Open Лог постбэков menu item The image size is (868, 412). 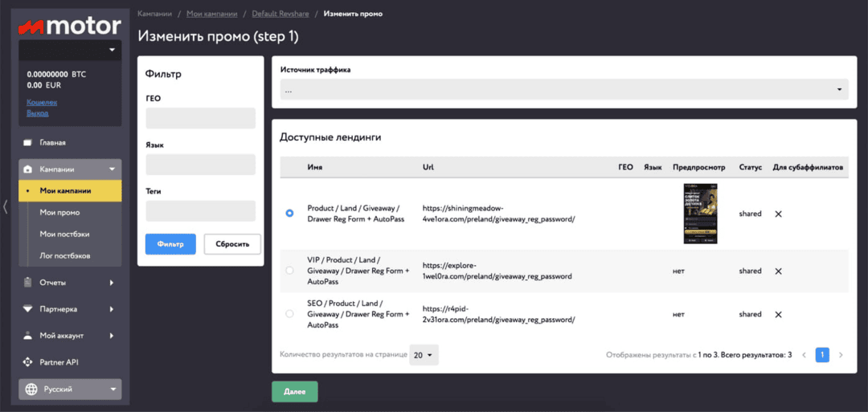[64, 255]
